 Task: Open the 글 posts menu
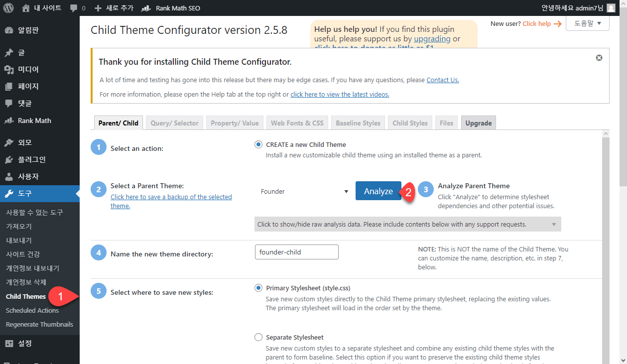pos(40,52)
